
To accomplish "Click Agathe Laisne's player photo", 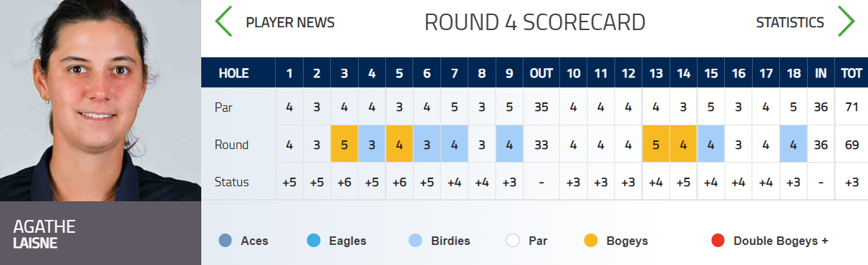I will 100,100.
